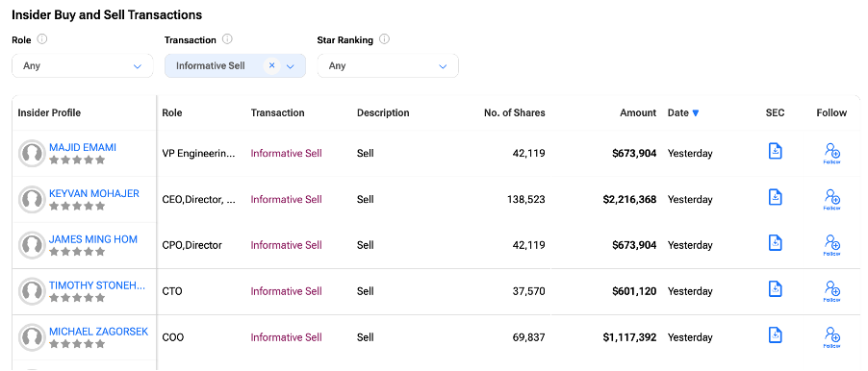The width and height of the screenshot is (868, 371).
Task: Open MICHAEL ZAGORSEK insider profile link
Action: click(98, 332)
